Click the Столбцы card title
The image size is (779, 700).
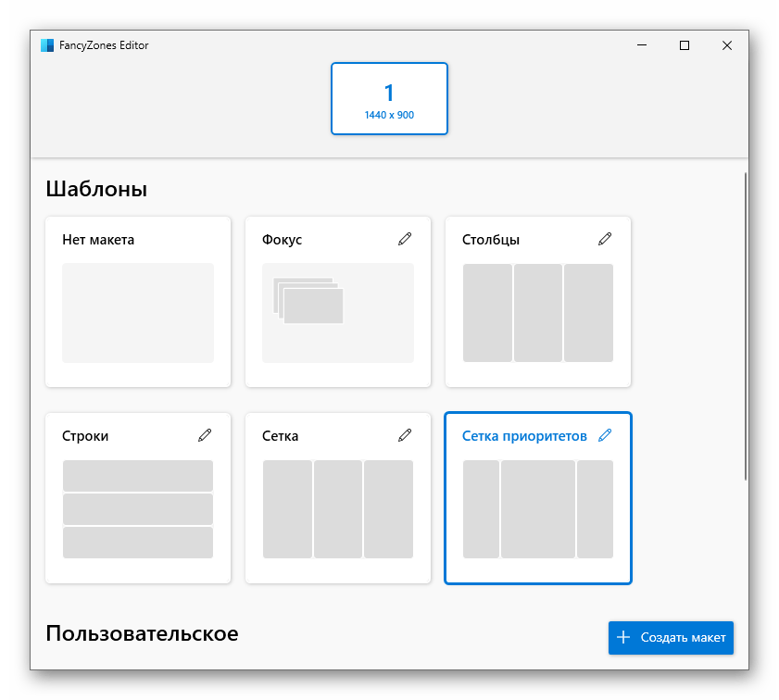coord(491,240)
